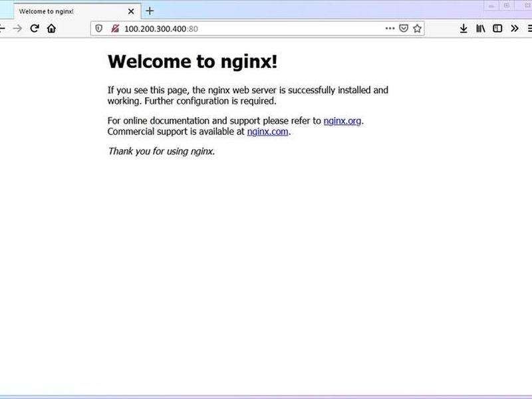The width and height of the screenshot is (532, 399).
Task: Open a new tab
Action: coord(150,11)
